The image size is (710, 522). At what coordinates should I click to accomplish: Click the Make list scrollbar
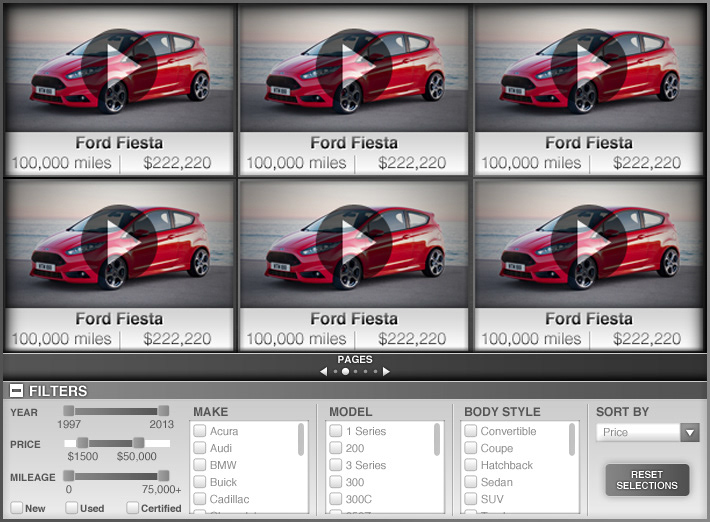(x=301, y=439)
